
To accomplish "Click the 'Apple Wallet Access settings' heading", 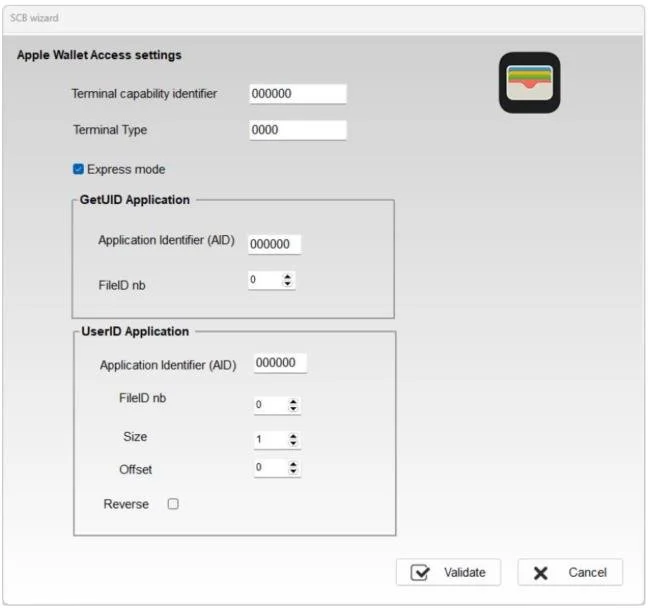I will [99, 55].
